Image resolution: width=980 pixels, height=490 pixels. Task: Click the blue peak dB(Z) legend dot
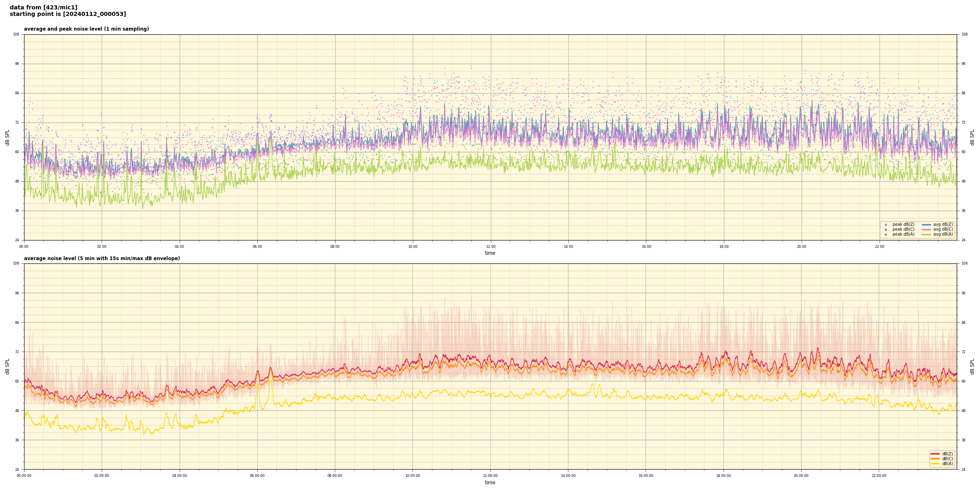coord(886,225)
